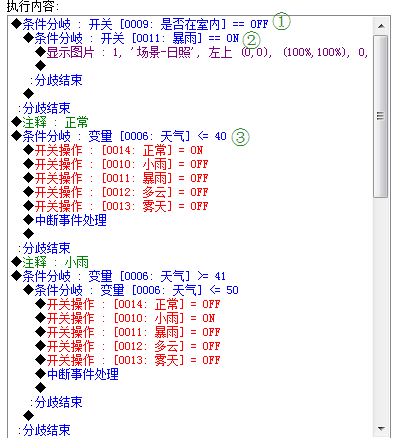
Task: Select [0012:多云] = OFF under 天气 <= 40 branch
Action: (x=116, y=192)
